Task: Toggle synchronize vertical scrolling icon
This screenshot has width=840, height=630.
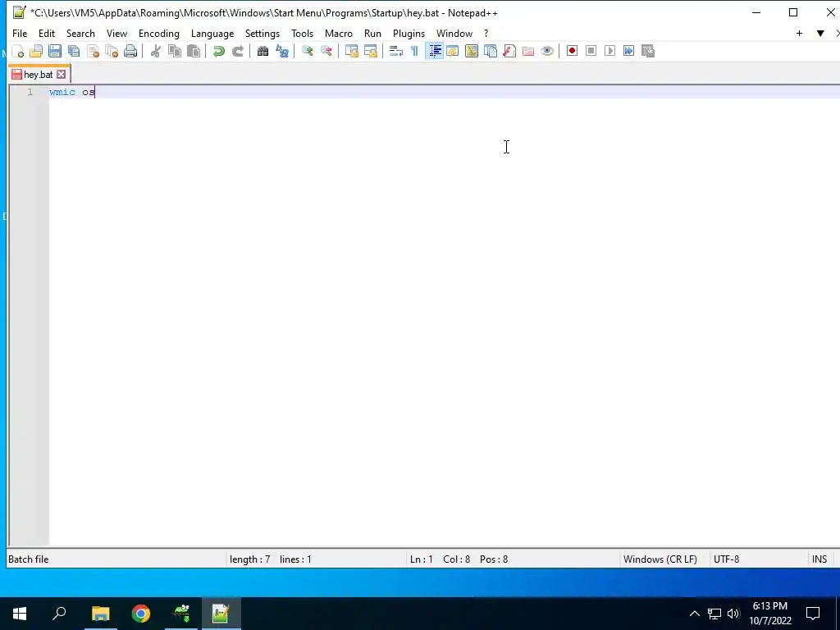Action: tap(351, 51)
